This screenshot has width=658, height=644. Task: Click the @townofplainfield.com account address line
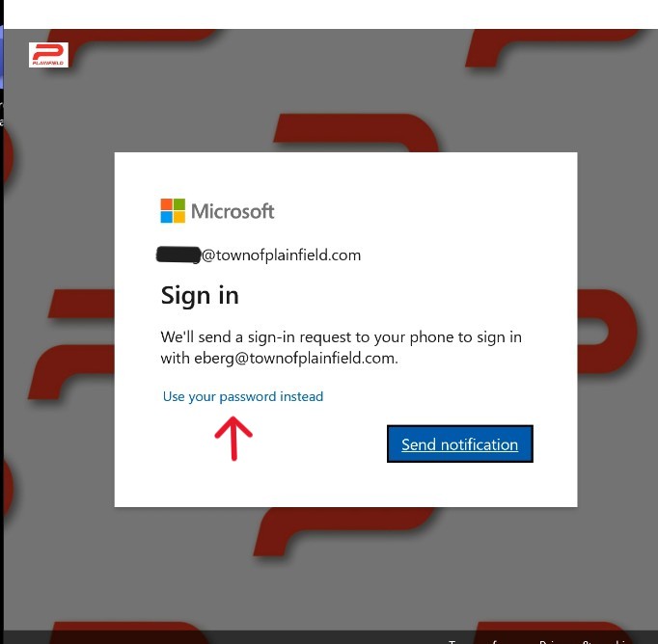click(x=259, y=255)
